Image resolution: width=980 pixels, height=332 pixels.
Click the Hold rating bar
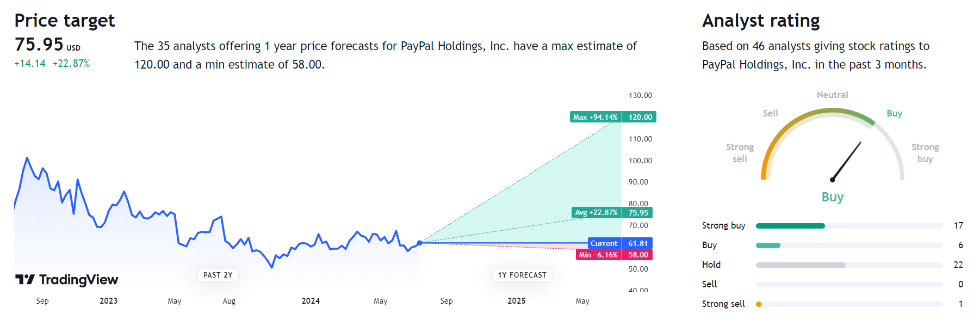849,265
